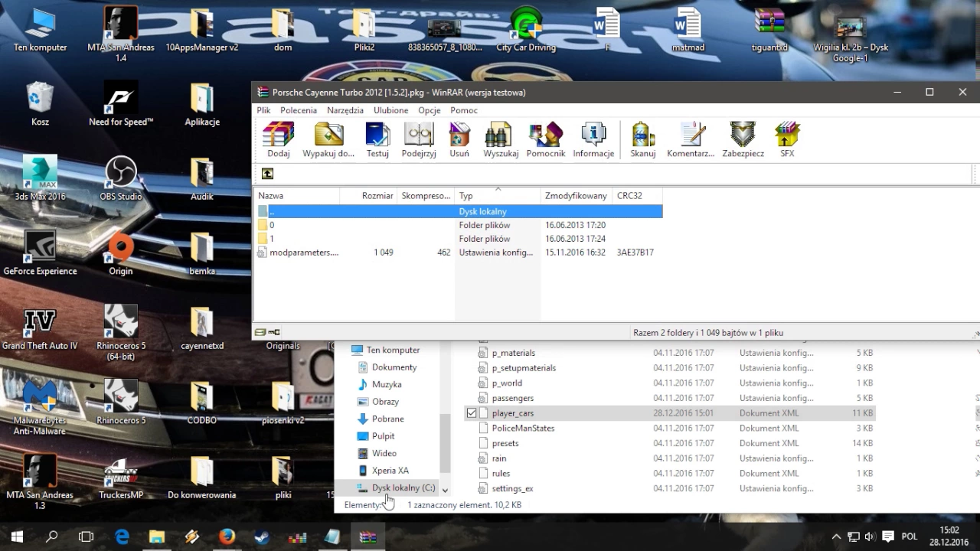Show archive Informacje (Info) icon
Image resolution: width=980 pixels, height=551 pixels.
593,139
